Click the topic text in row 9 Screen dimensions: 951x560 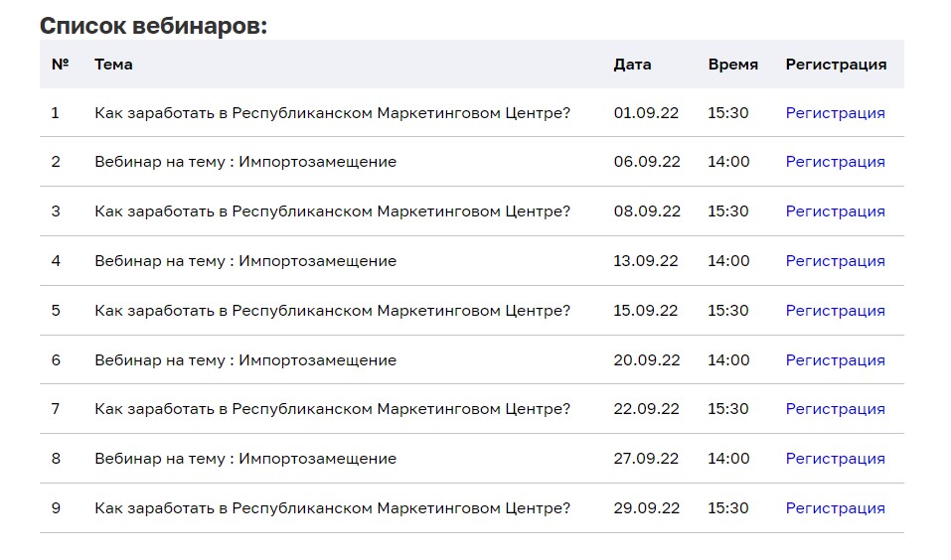point(332,508)
